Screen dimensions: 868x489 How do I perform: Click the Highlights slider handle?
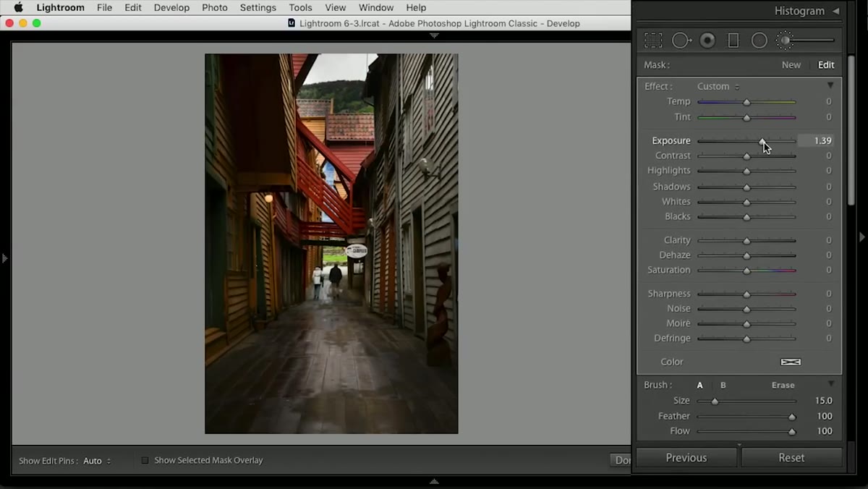[746, 171]
